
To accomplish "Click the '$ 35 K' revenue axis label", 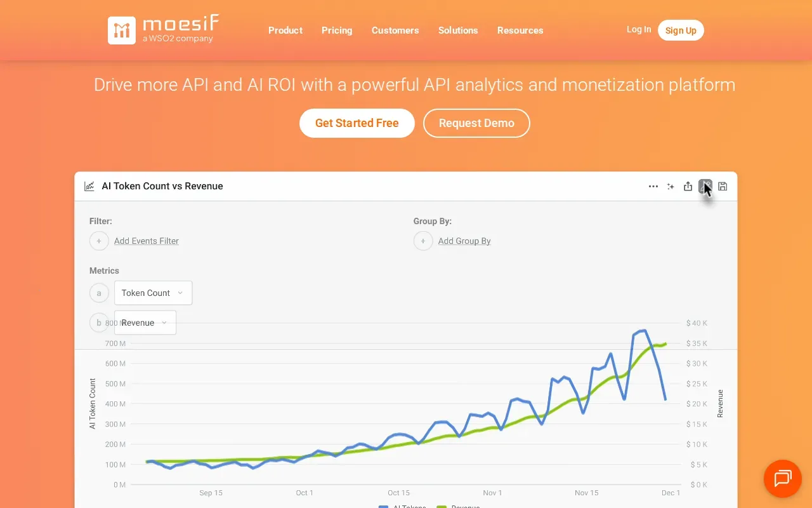I will (697, 344).
